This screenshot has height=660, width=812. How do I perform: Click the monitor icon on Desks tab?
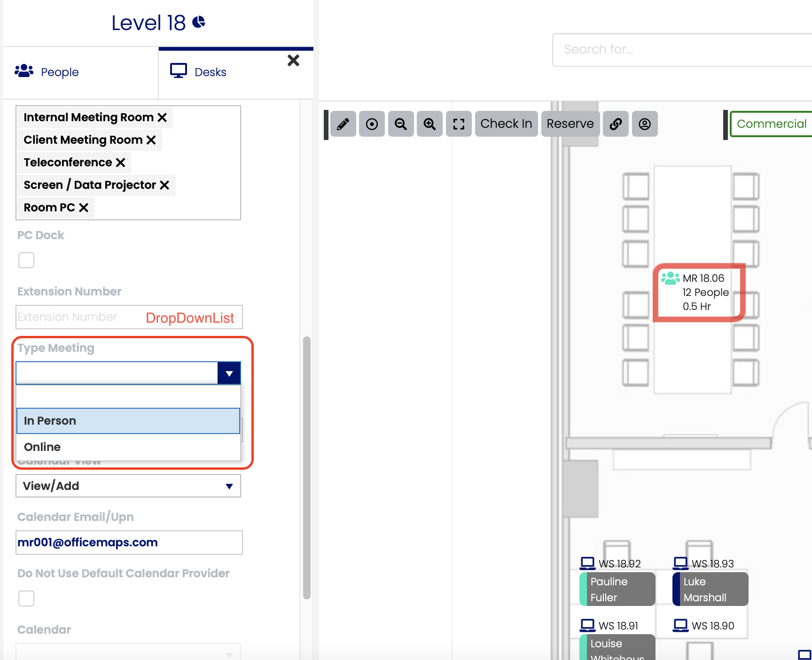(179, 71)
